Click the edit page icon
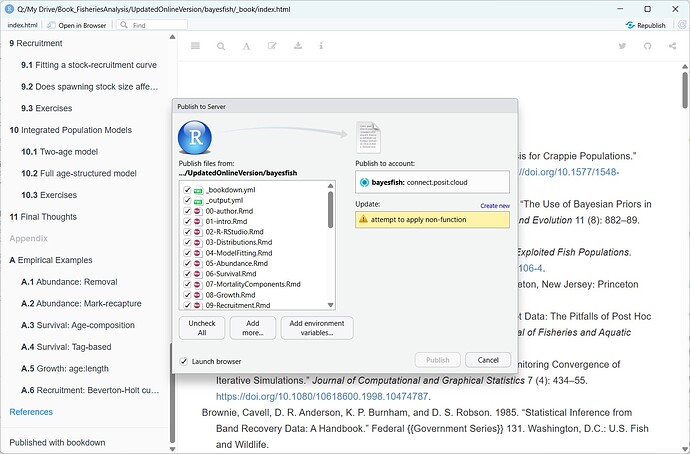690x454 pixels. point(273,46)
